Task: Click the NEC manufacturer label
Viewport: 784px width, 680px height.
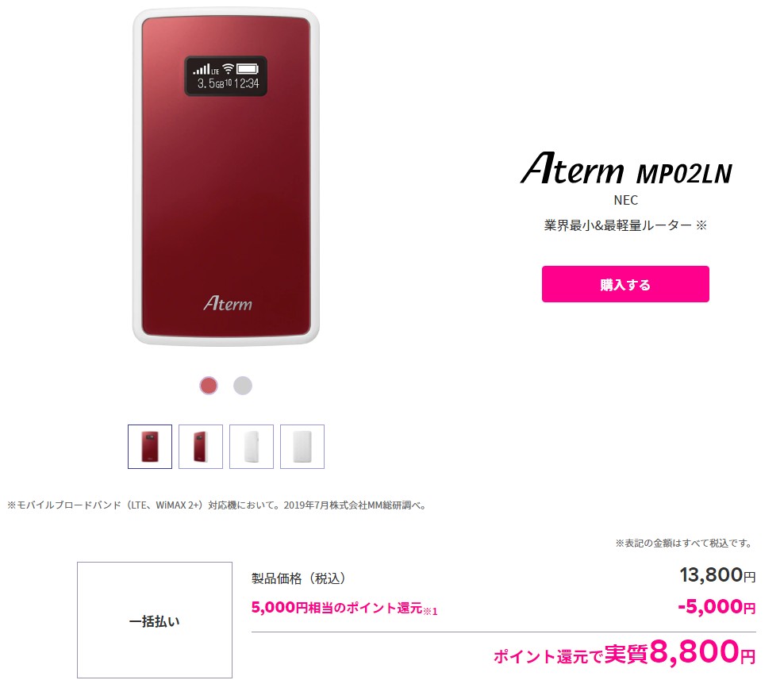Action: [625, 200]
